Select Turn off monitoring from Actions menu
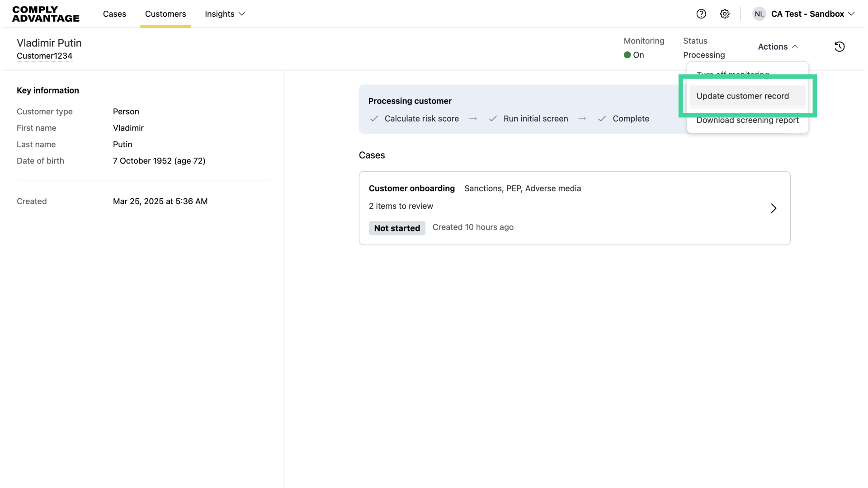This screenshot has width=868, height=488. [733, 75]
